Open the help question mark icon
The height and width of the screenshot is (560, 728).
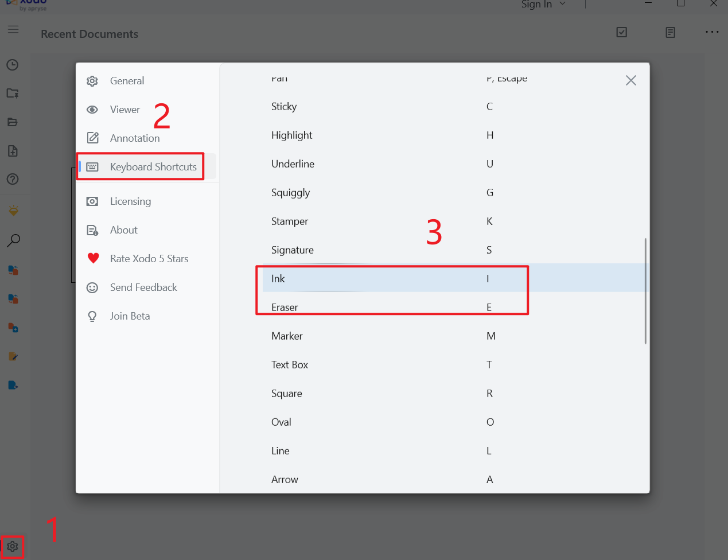(13, 179)
